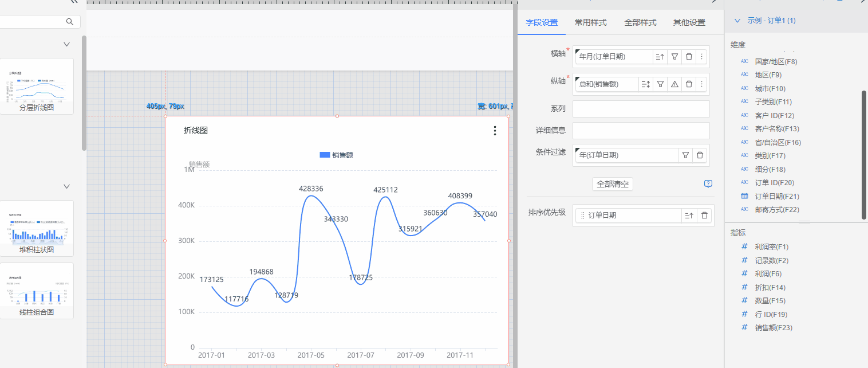Delete the 条件过滤 年(订单日期) filter
The image size is (868, 368).
click(699, 155)
